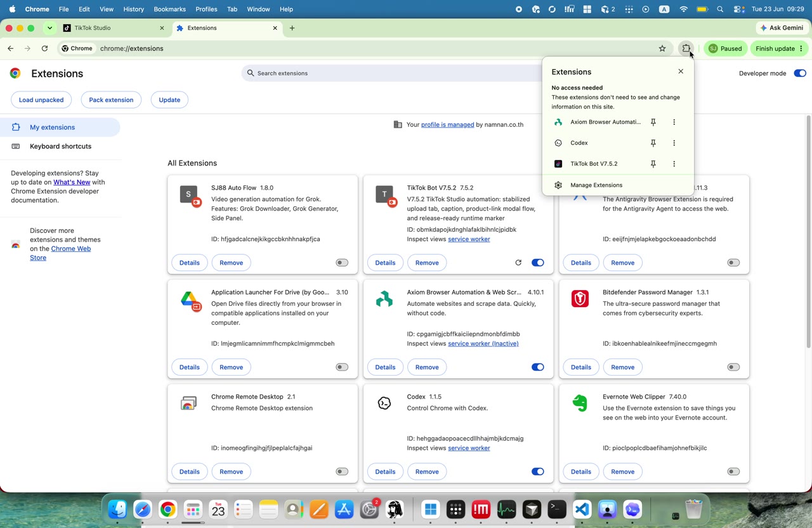Switch to the TikTok Studio tab
Screen dimensions: 812x528
[113, 28]
